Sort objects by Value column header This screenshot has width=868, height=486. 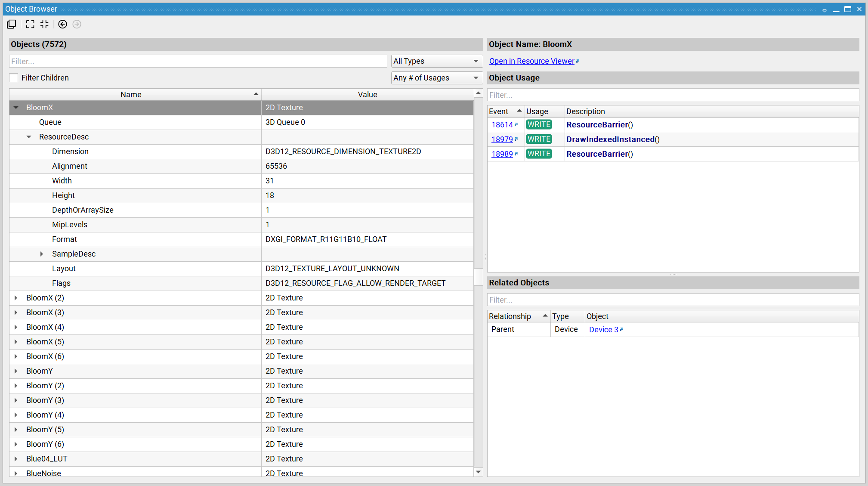[x=367, y=95]
